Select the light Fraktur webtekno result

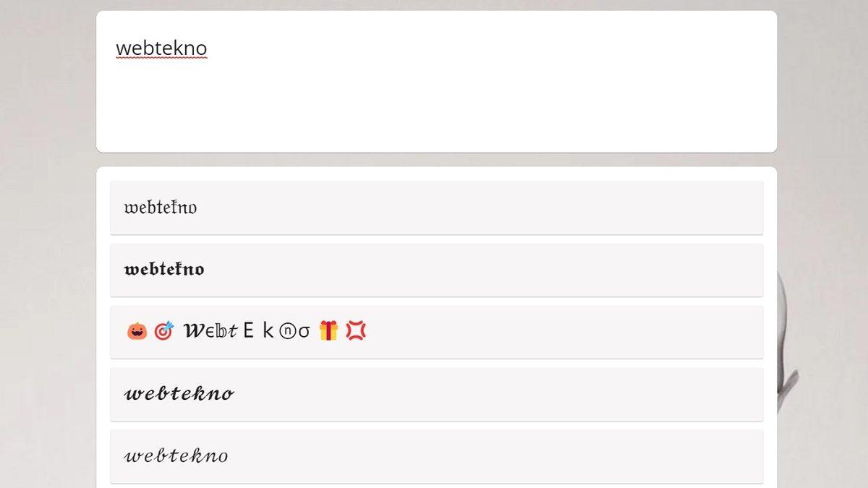(x=161, y=208)
